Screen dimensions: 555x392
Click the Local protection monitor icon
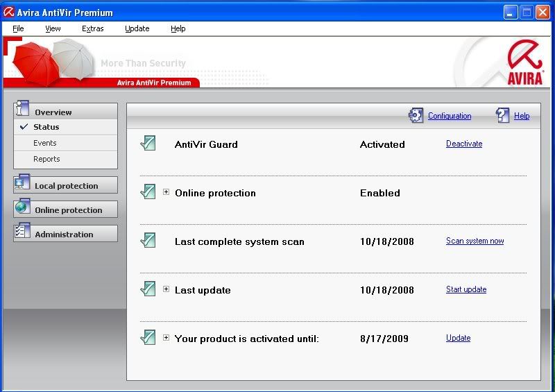[x=22, y=182]
